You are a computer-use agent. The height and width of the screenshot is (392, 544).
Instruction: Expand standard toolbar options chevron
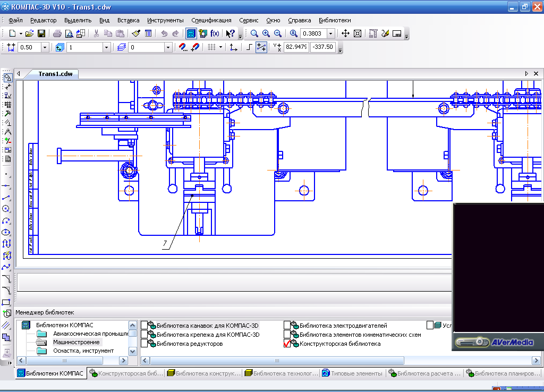pos(240,36)
